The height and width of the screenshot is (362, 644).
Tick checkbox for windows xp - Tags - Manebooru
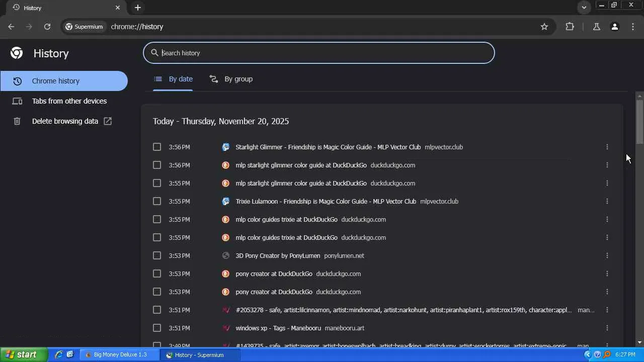pyautogui.click(x=157, y=328)
